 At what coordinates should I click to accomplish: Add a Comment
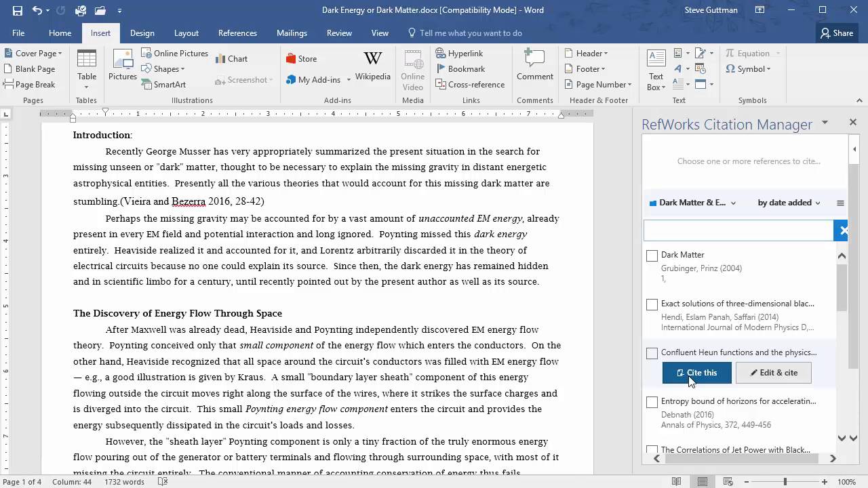pos(535,66)
